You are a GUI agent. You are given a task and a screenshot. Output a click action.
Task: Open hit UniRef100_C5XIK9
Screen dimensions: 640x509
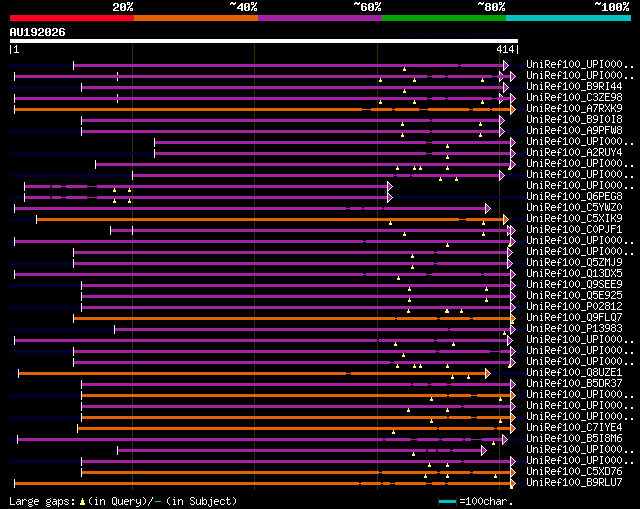click(574, 218)
